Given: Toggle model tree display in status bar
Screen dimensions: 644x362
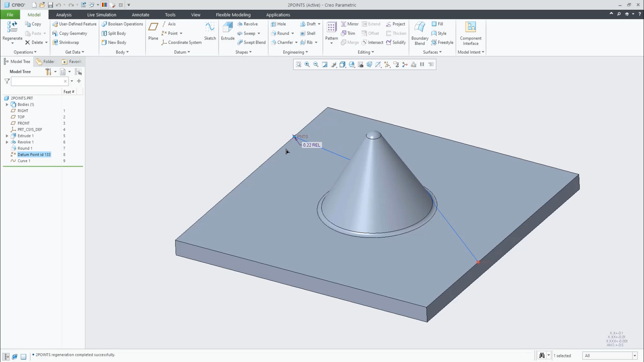Looking at the screenshot, I should pyautogui.click(x=6, y=357).
